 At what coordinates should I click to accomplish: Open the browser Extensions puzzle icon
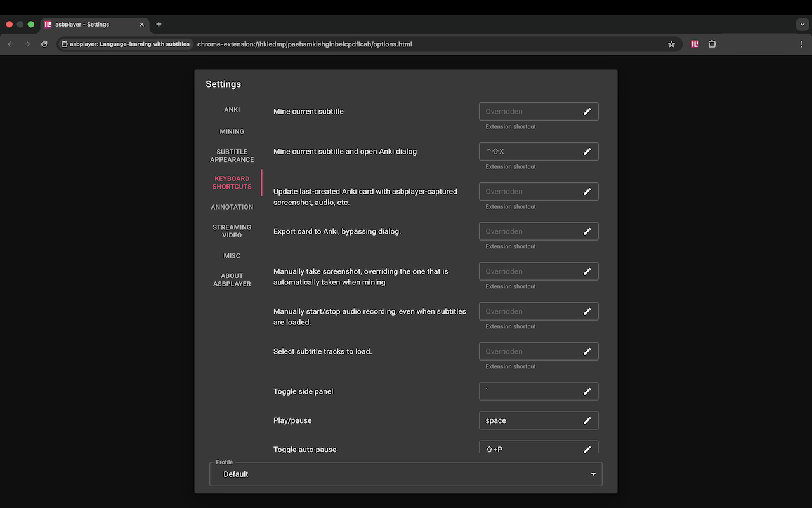coord(712,44)
